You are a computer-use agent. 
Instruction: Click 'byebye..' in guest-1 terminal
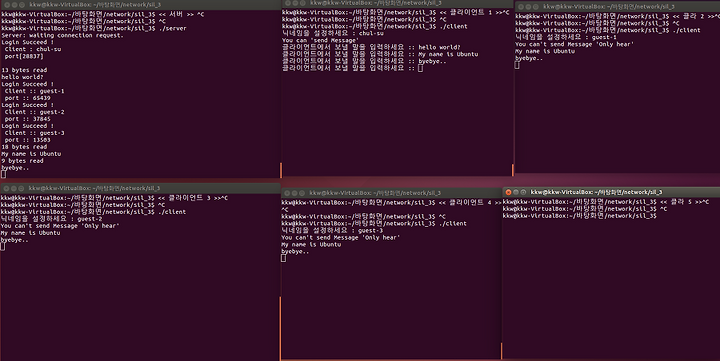(529, 58)
